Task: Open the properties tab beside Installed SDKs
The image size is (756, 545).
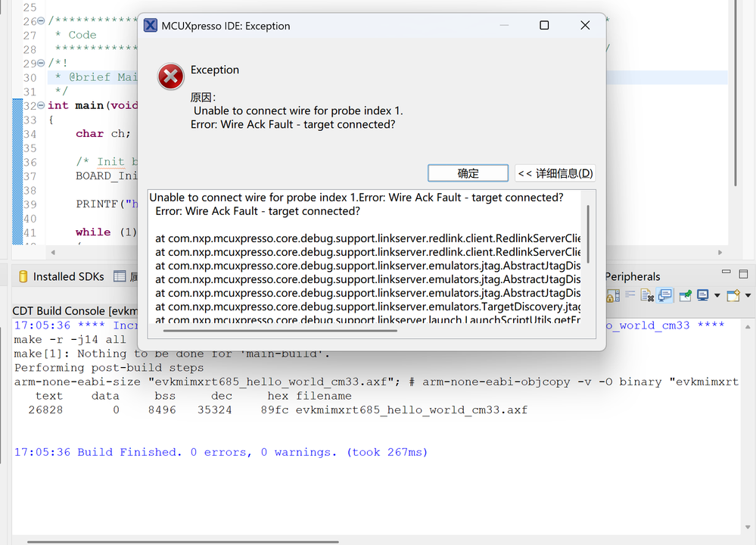Action: (126, 276)
